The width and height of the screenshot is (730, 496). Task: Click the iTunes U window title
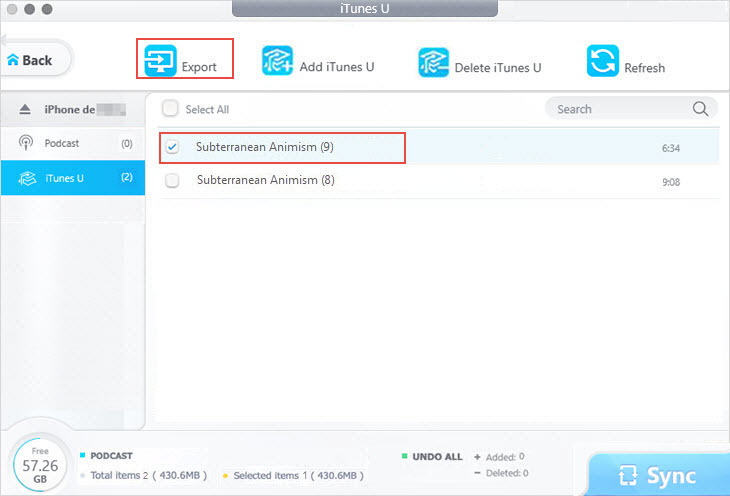click(x=365, y=8)
